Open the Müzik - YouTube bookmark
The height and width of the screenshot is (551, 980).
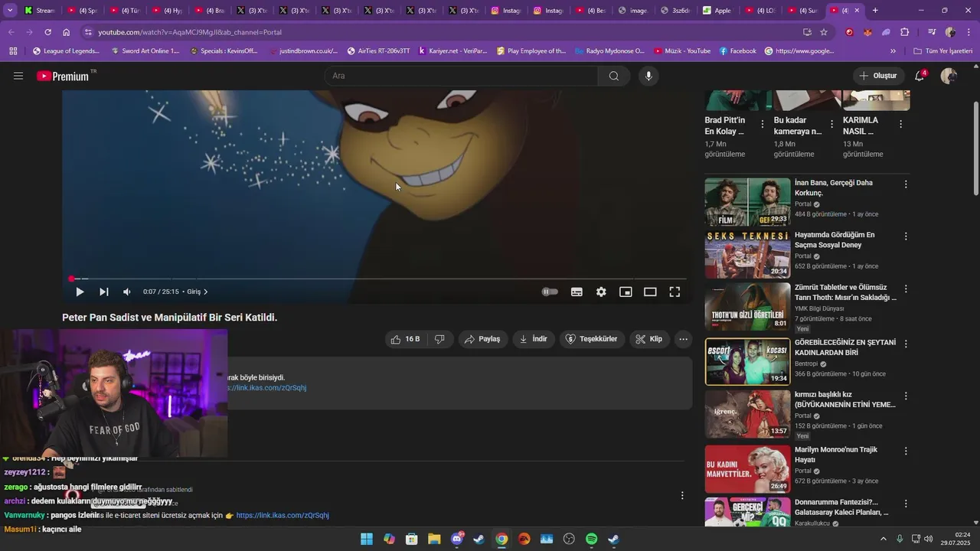(681, 51)
